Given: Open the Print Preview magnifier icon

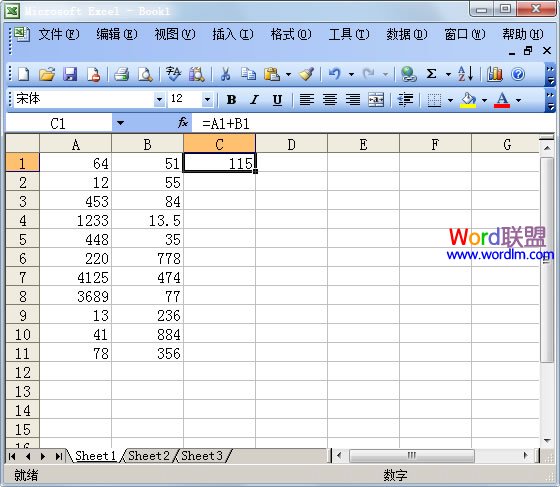Looking at the screenshot, I should click(x=145, y=74).
